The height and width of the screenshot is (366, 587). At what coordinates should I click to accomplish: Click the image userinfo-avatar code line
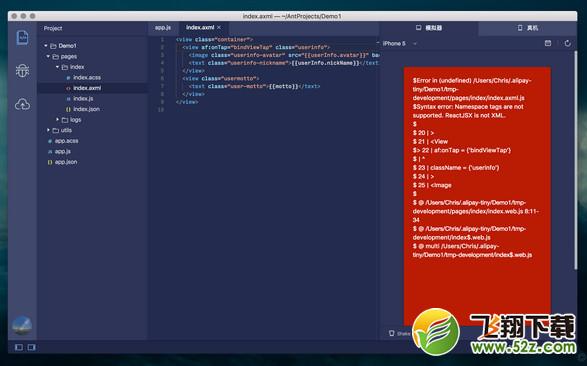(284, 55)
